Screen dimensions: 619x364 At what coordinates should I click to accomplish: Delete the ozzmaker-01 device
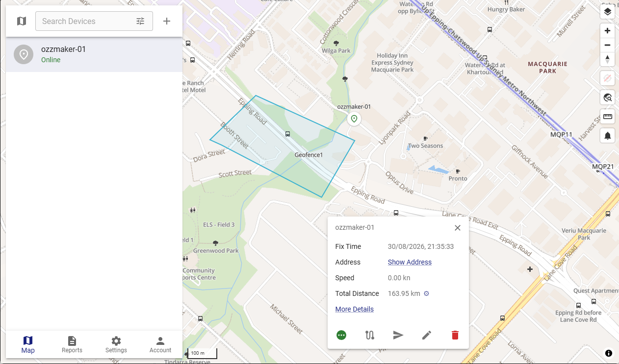pos(455,335)
